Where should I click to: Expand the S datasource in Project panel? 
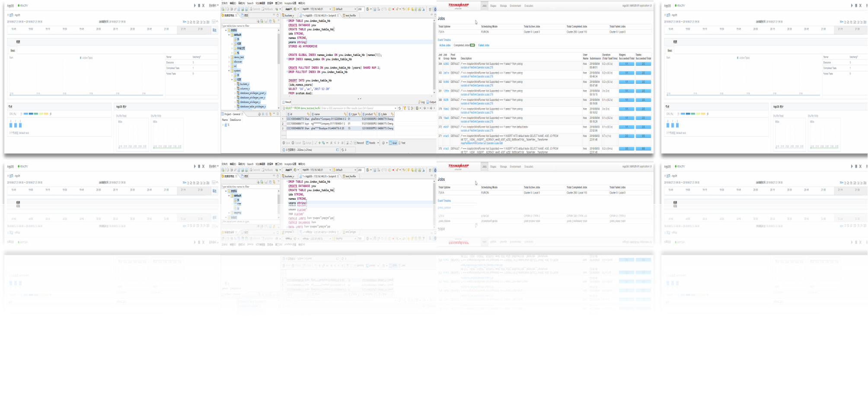[223, 125]
